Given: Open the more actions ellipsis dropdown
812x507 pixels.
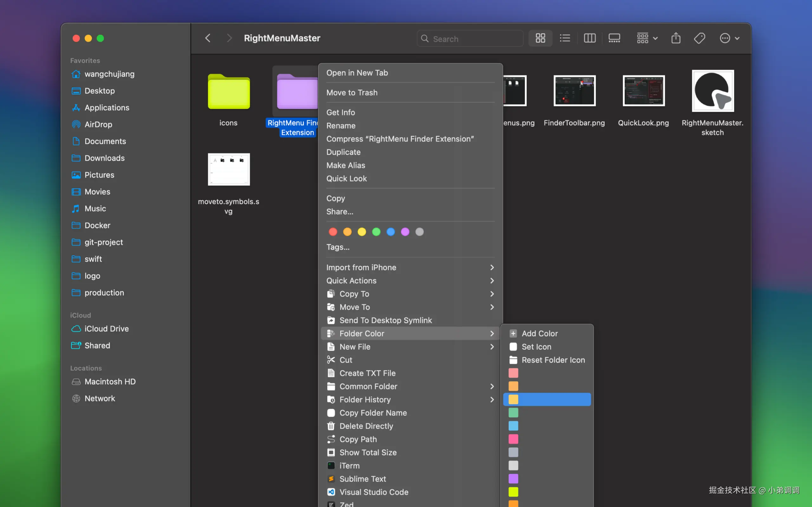Looking at the screenshot, I should [x=730, y=38].
